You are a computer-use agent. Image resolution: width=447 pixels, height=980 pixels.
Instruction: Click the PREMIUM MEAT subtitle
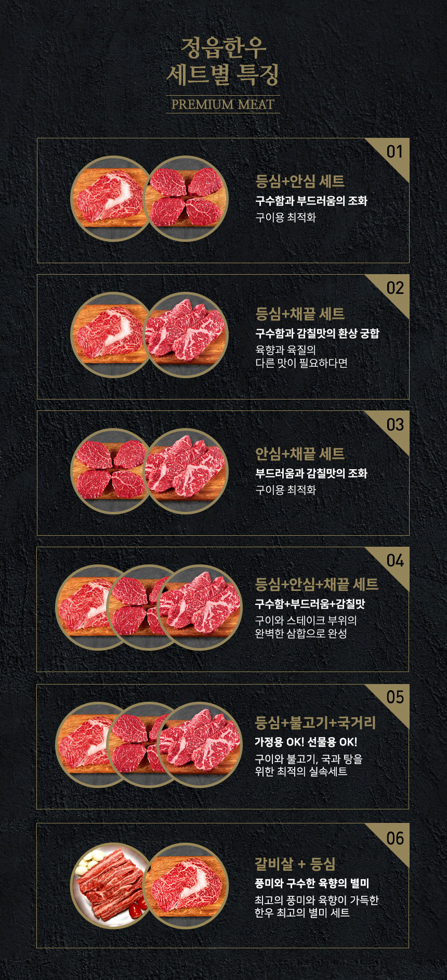[223, 105]
